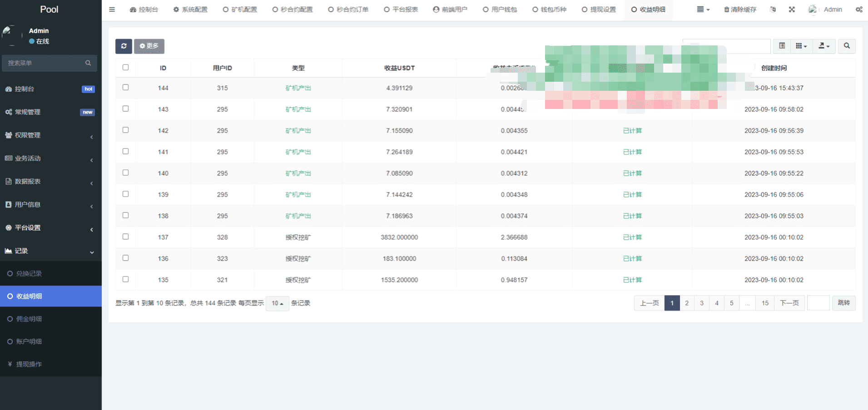Switch to the 用户钱包 tab

[500, 10]
